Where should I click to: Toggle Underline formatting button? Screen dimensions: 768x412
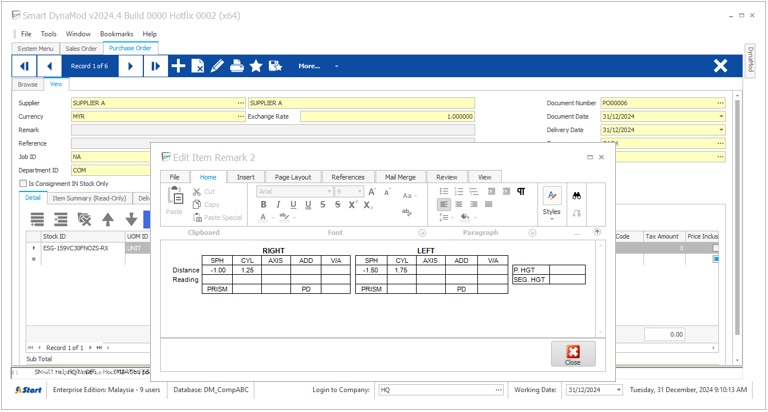[293, 205]
